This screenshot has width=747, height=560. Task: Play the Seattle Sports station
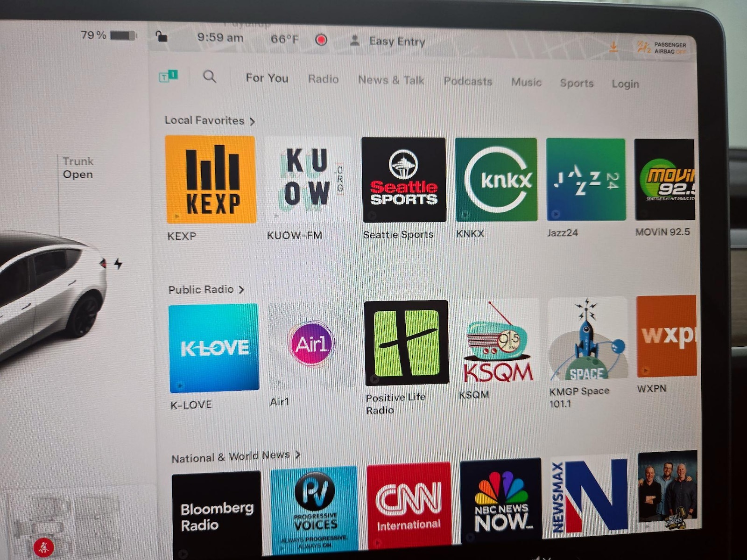[x=403, y=180]
